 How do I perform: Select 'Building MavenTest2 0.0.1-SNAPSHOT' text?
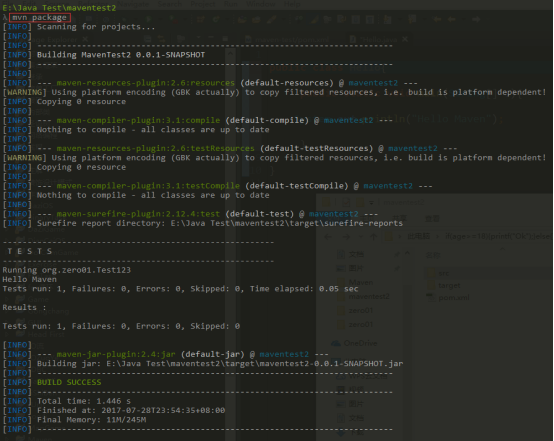(121, 55)
